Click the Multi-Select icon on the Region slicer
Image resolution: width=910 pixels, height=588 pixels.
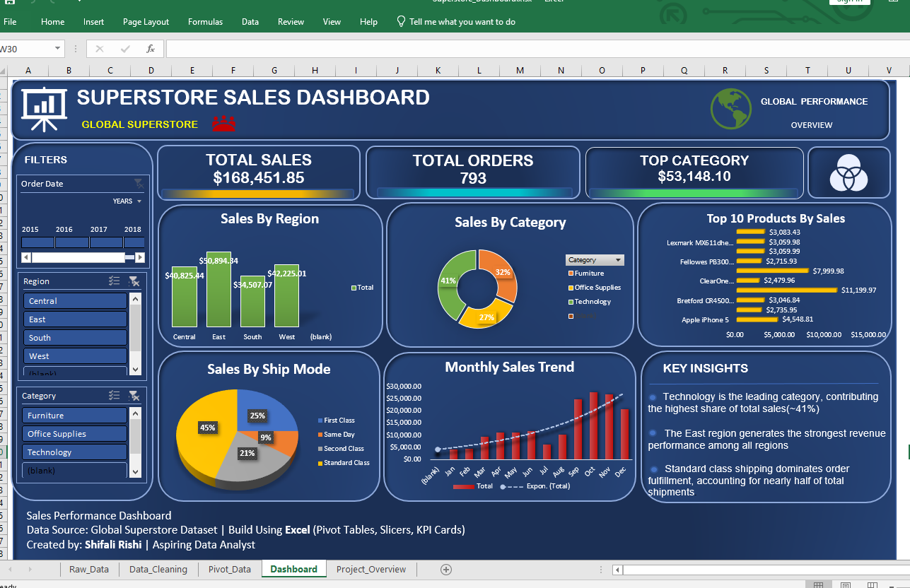point(114,281)
